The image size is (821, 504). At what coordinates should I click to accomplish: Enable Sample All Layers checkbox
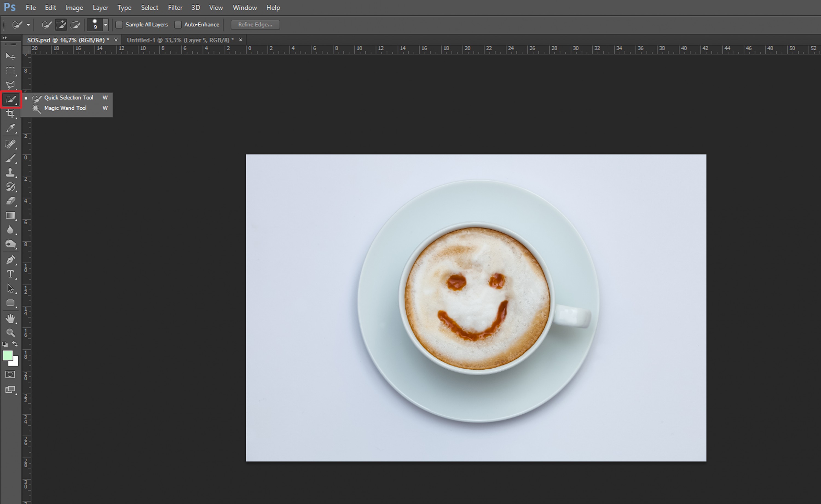119,25
